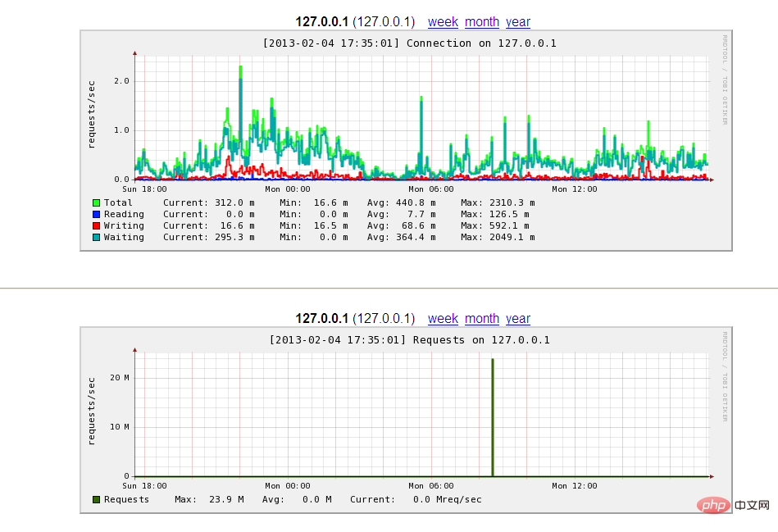Click the 127.0.0.1 heading above Requests graph
The height and width of the screenshot is (532, 778).
coord(321,319)
